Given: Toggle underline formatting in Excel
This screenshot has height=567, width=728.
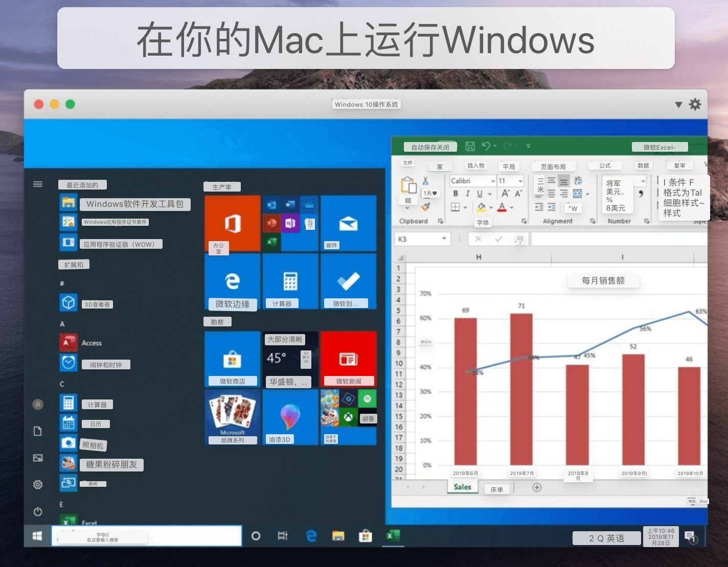Looking at the screenshot, I should click(480, 194).
